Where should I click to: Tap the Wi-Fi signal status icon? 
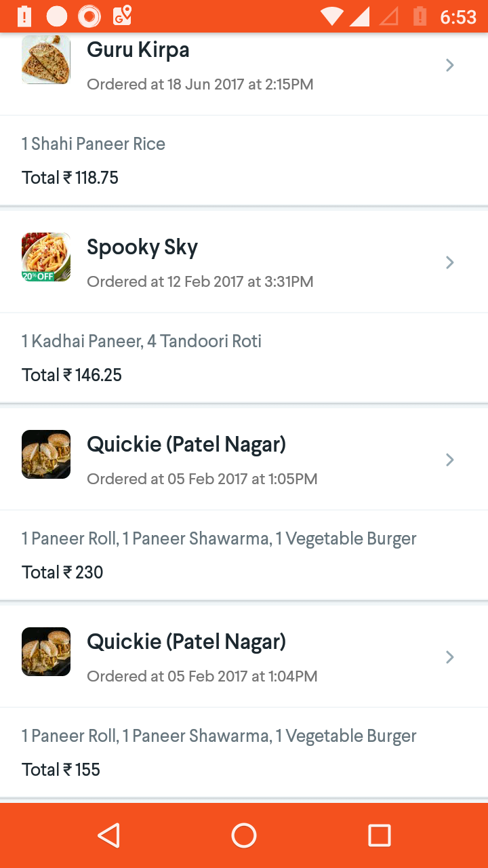point(332,16)
